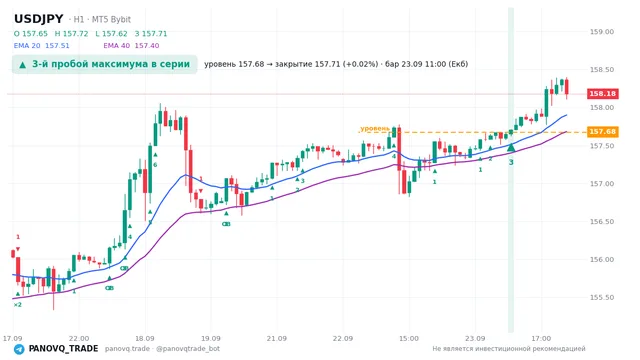Click the 'Не является инвестиционной рекомендацией' disclaimer
This screenshot has width=640, height=360.
pyautogui.click(x=509, y=349)
